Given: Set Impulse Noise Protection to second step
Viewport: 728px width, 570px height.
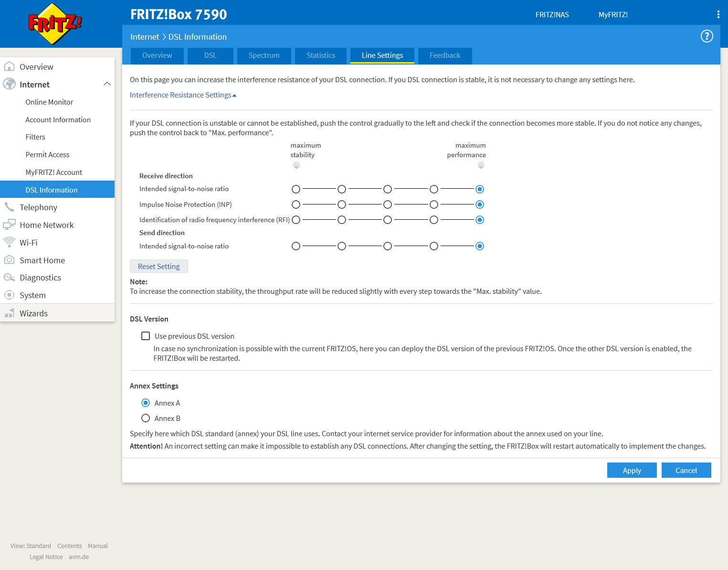Looking at the screenshot, I should [342, 204].
